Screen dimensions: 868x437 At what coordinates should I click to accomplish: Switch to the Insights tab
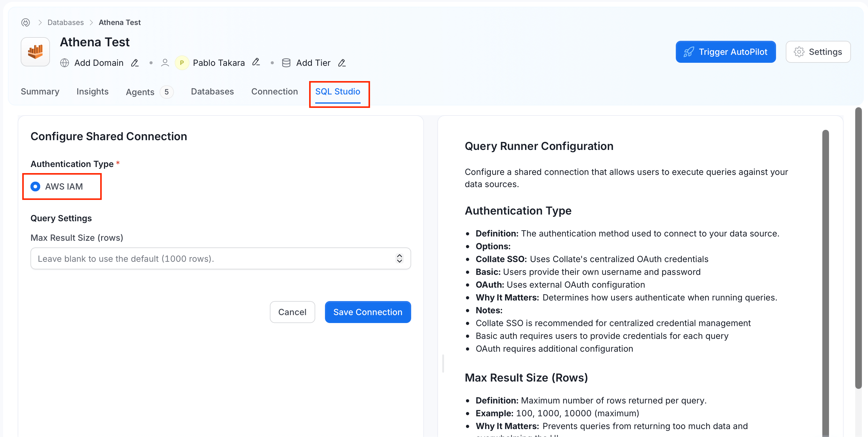92,91
